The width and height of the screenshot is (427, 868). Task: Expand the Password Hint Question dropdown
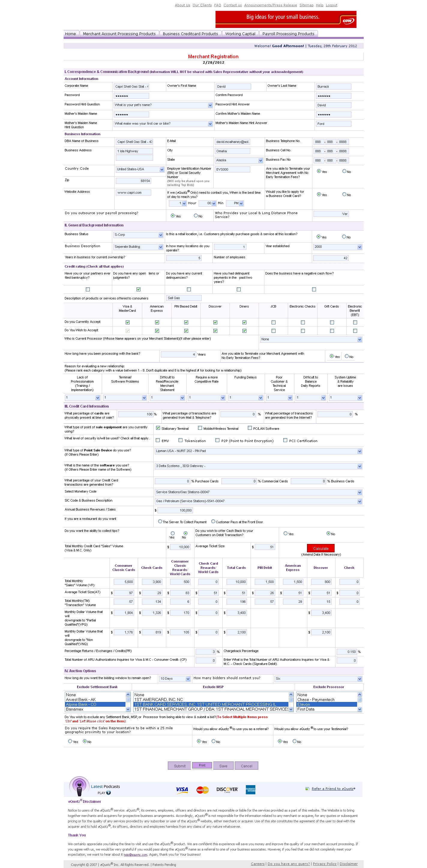tap(163, 105)
